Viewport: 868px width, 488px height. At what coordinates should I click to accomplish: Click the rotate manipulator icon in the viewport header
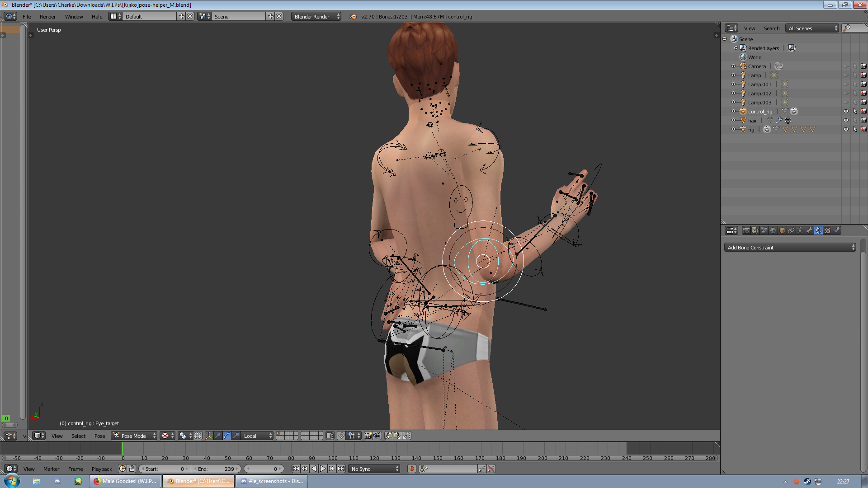227,436
